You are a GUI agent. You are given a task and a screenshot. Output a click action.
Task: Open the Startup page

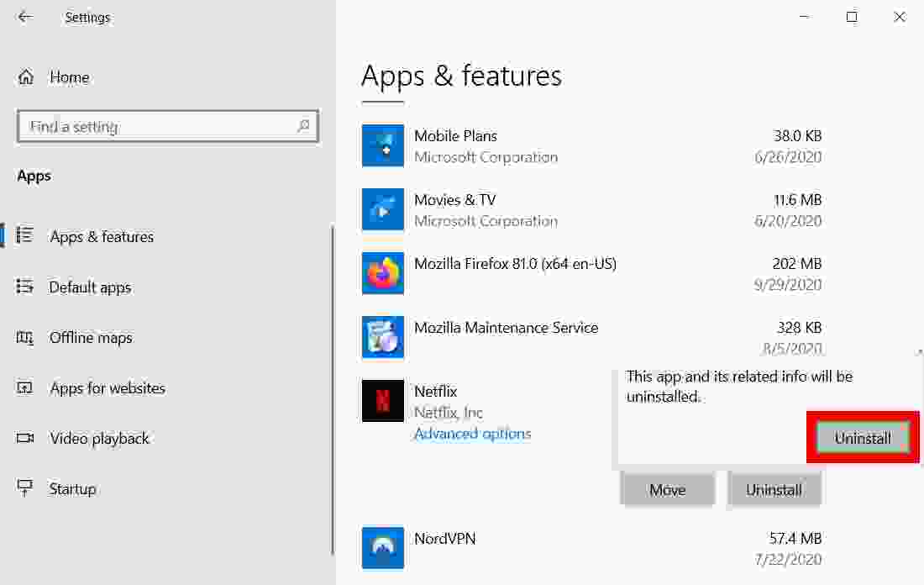click(72, 489)
